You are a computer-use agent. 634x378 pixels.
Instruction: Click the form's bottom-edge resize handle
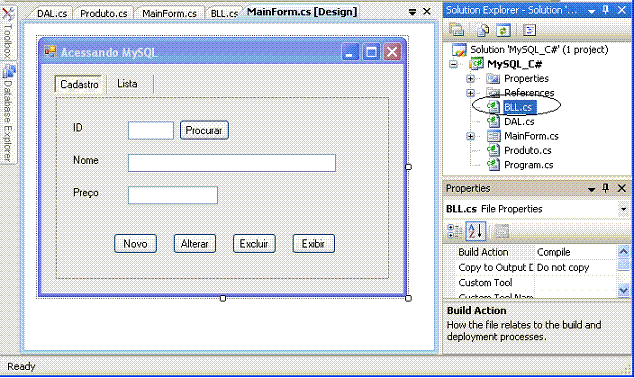223,298
